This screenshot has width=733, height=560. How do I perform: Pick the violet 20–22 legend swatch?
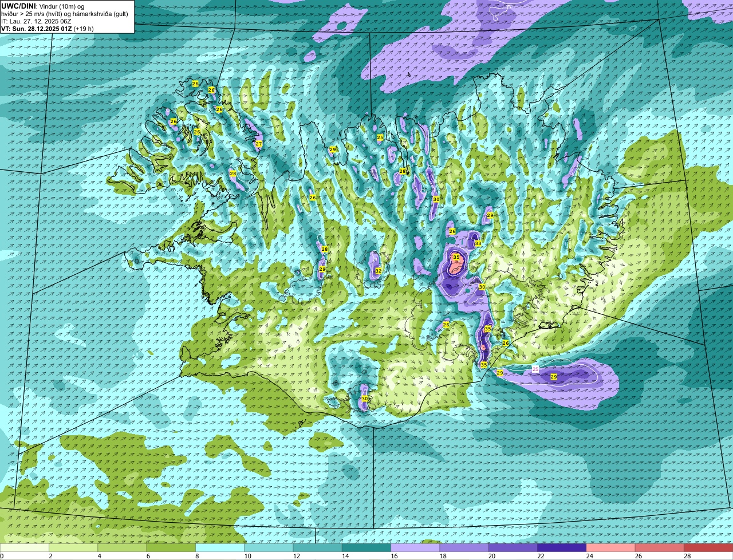point(513,547)
